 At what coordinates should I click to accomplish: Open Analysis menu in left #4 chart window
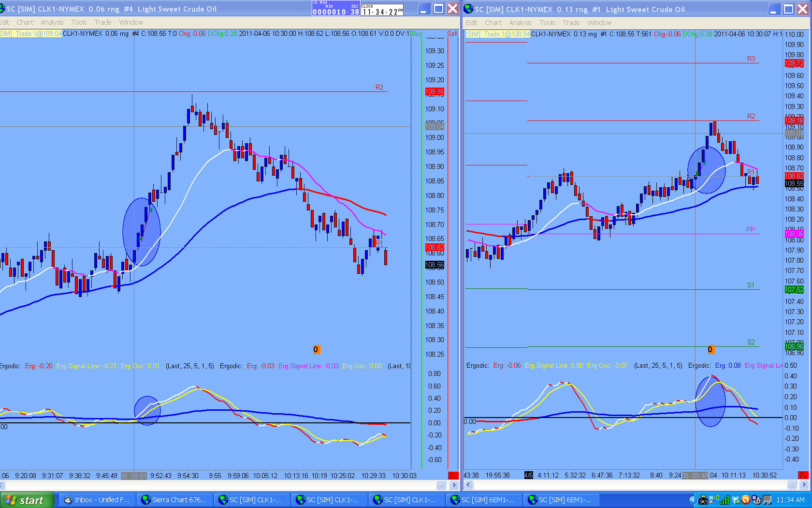[52, 22]
